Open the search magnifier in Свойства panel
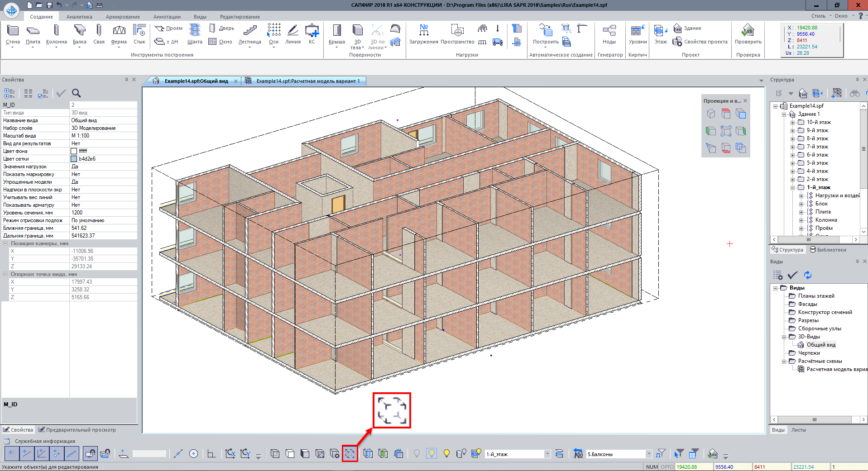 point(77,93)
